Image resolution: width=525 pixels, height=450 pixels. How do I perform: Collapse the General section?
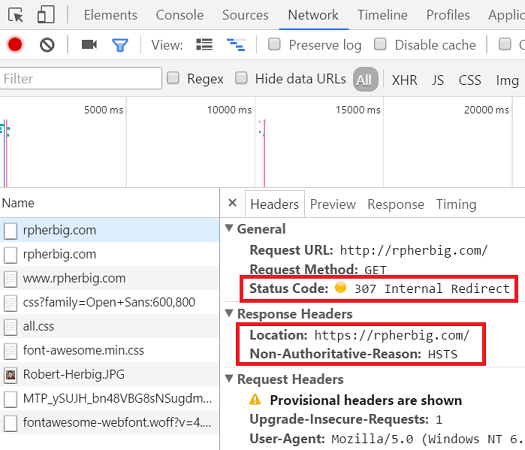pos(229,228)
